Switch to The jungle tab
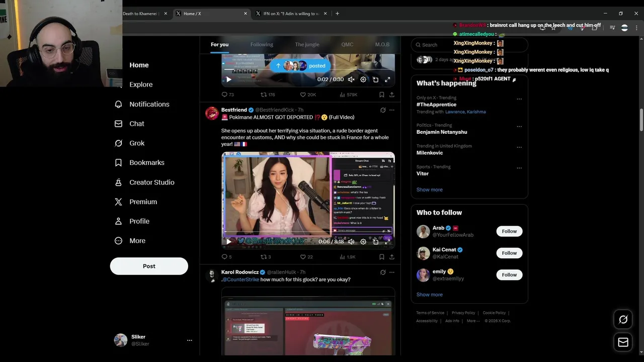This screenshot has width=644, height=362. coord(307,45)
